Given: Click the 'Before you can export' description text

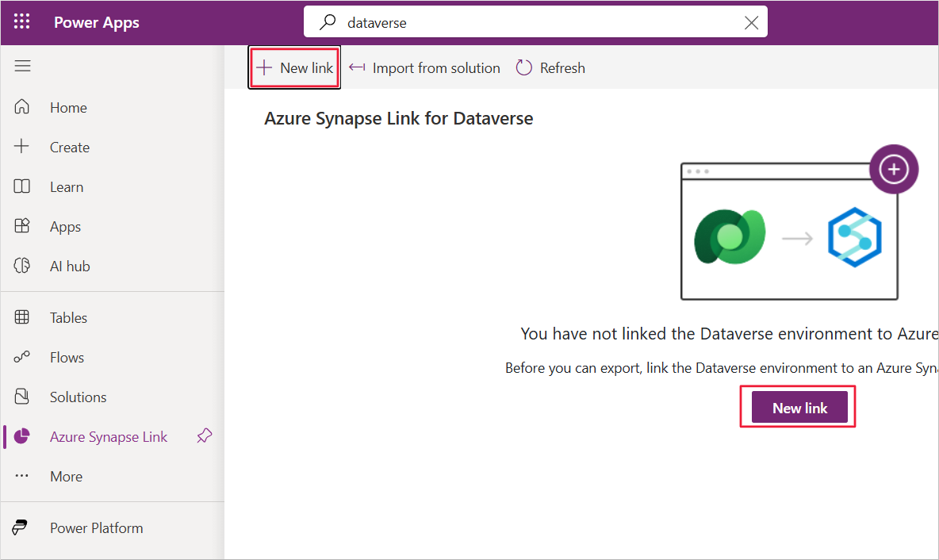Looking at the screenshot, I should 721,368.
